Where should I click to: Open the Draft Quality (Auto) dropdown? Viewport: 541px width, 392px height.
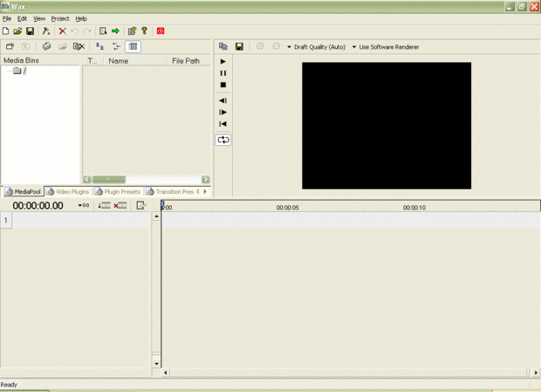click(317, 47)
